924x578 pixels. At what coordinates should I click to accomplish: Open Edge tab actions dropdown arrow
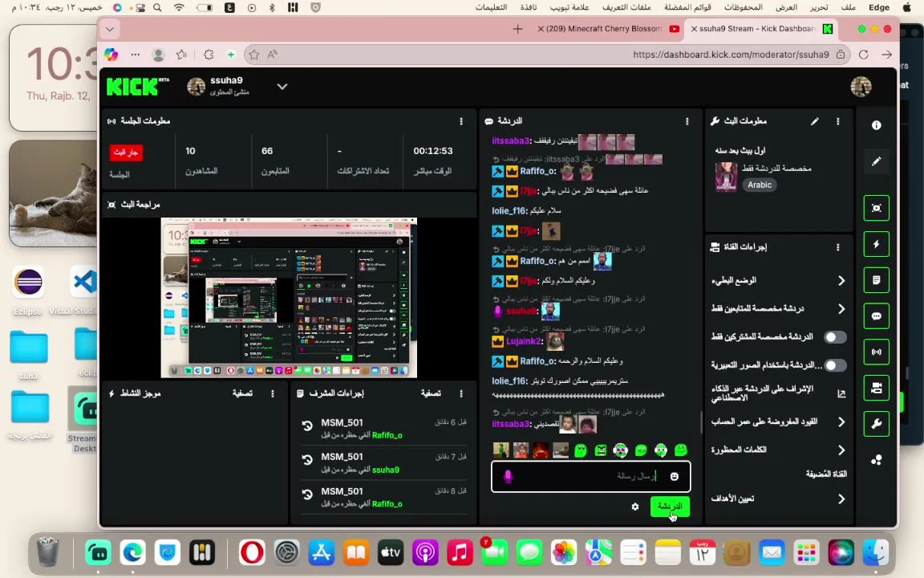110,29
